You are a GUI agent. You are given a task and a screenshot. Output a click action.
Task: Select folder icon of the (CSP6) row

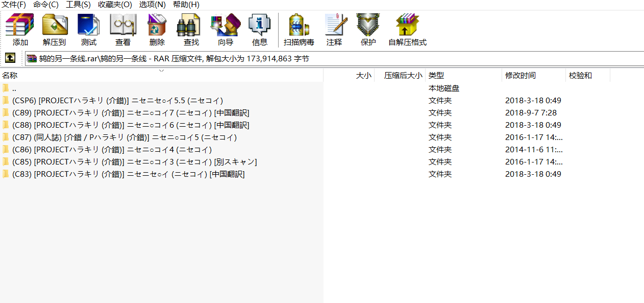(x=6, y=101)
